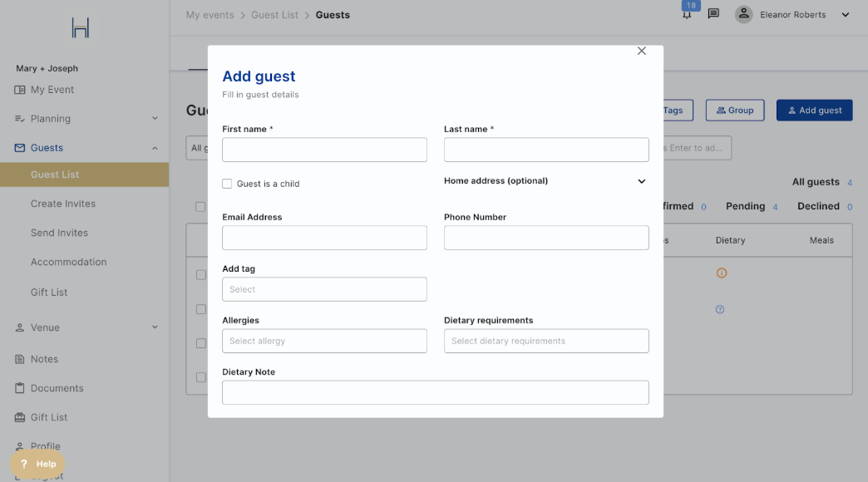Screen dimensions: 868x482
Task: Click the Eleanor Roberts user avatar
Action: click(744, 14)
